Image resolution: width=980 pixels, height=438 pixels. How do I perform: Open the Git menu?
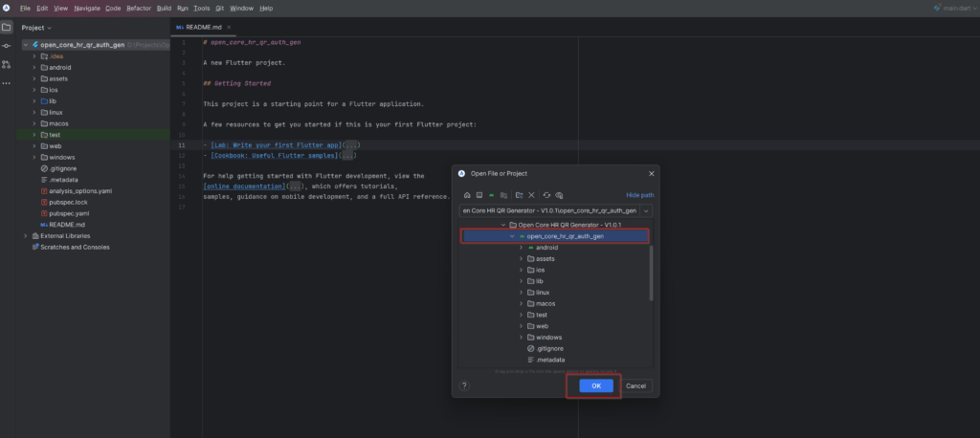pos(220,8)
